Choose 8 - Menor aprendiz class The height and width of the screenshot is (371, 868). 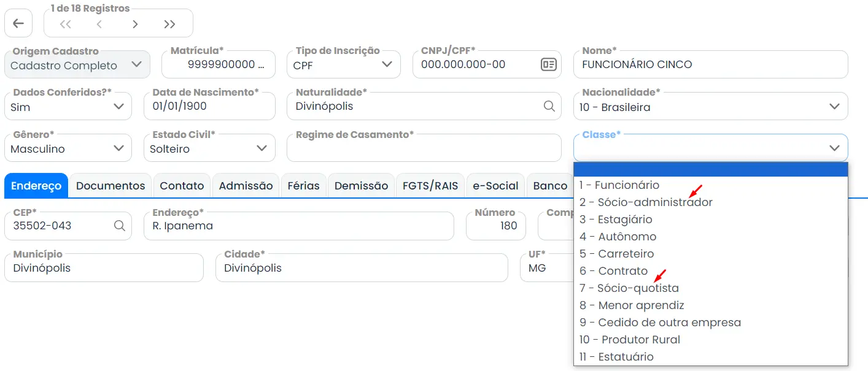(x=711, y=305)
